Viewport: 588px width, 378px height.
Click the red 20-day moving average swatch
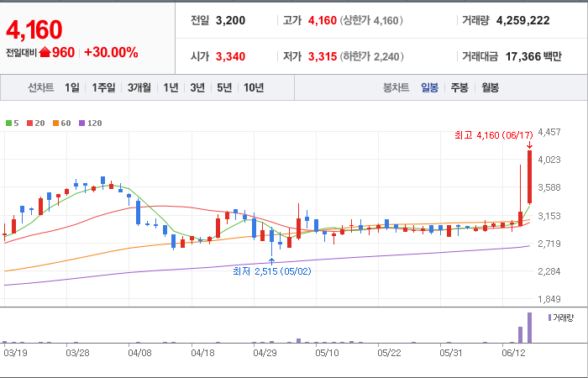click(29, 123)
